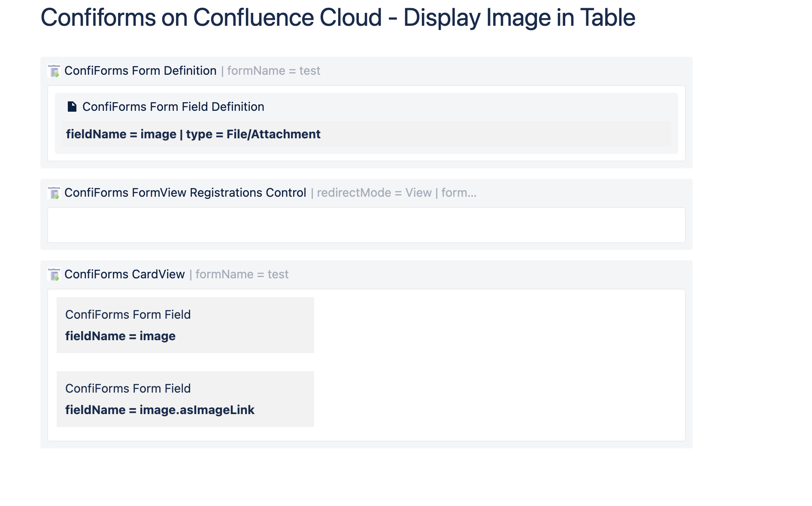Select the type = File/Attachment parameter
812x506 pixels.
(x=252, y=134)
